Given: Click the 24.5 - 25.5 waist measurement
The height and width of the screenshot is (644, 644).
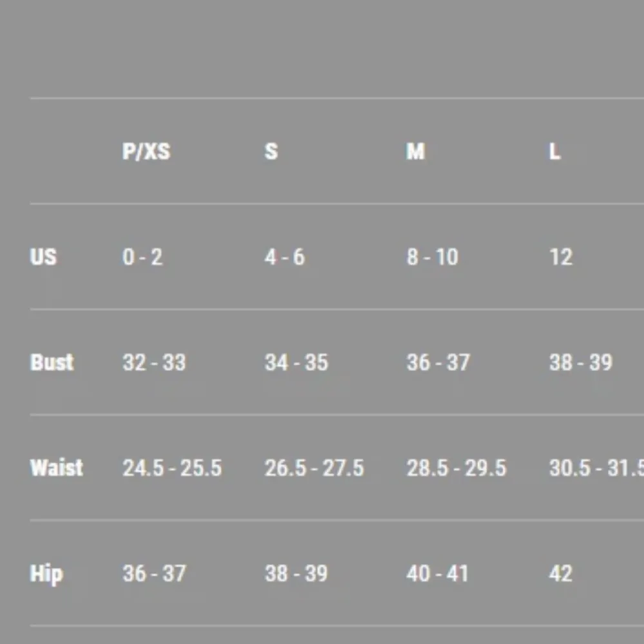Looking at the screenshot, I should pyautogui.click(x=172, y=468).
